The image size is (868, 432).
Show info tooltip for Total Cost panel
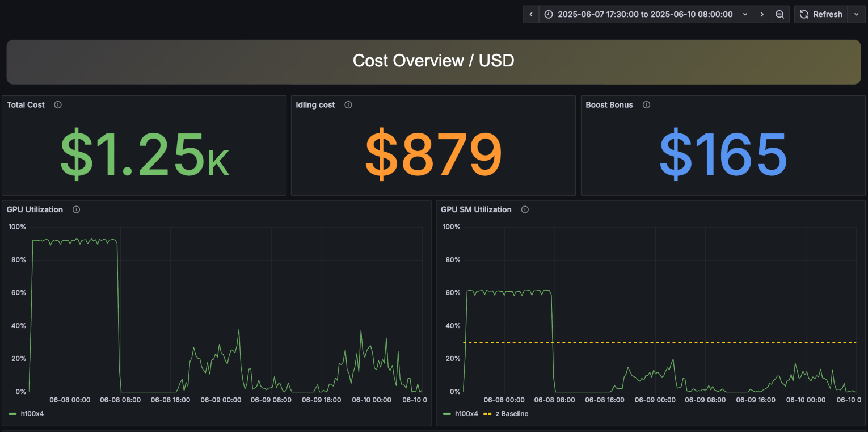(x=58, y=105)
